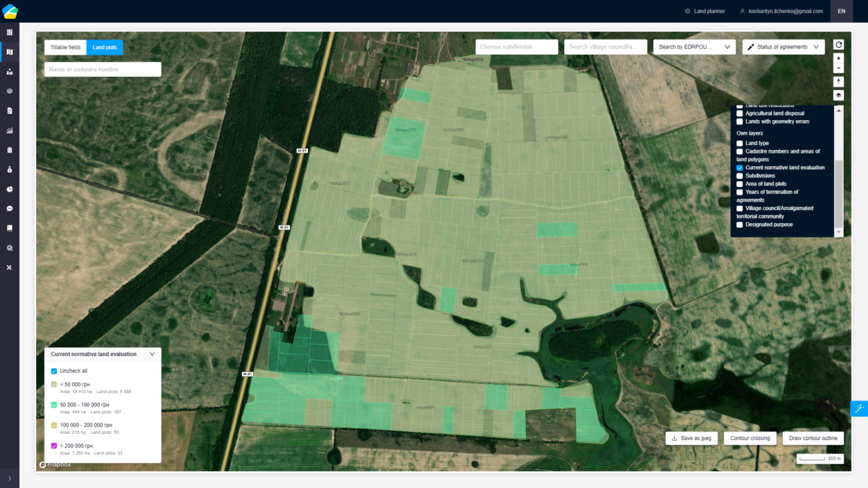Screen dimensions: 868x488
Task: Switch to Land plots tab
Action: (105, 47)
